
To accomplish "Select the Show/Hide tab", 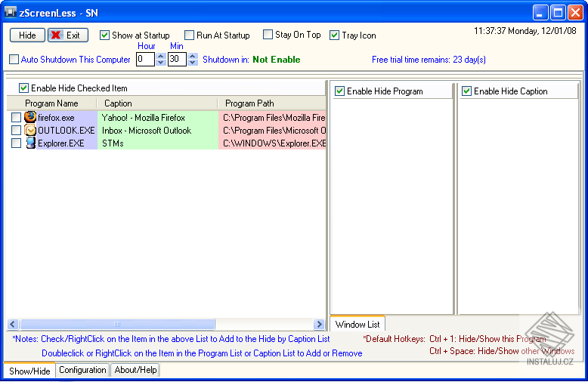I will click(x=29, y=371).
